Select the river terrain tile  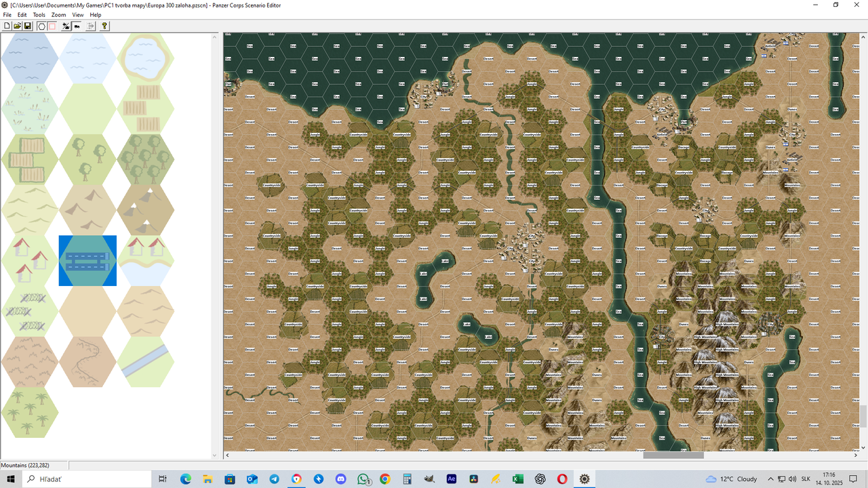click(146, 362)
